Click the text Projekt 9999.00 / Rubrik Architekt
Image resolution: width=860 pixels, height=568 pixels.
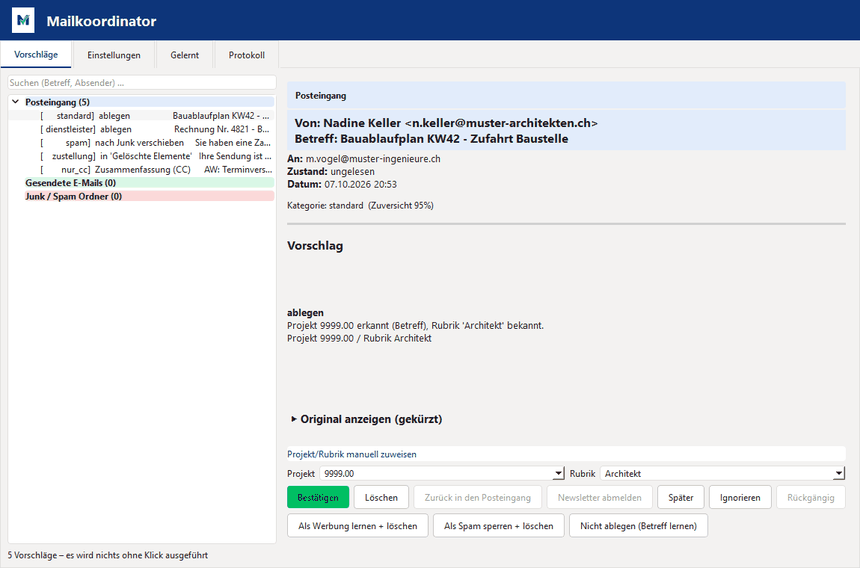click(x=359, y=338)
